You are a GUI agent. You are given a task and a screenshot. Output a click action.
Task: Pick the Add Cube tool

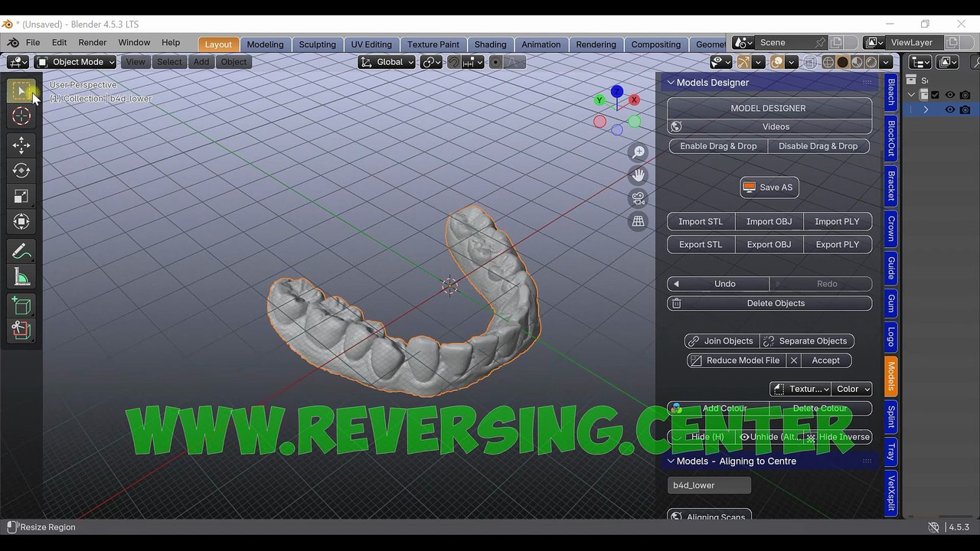pos(21,305)
